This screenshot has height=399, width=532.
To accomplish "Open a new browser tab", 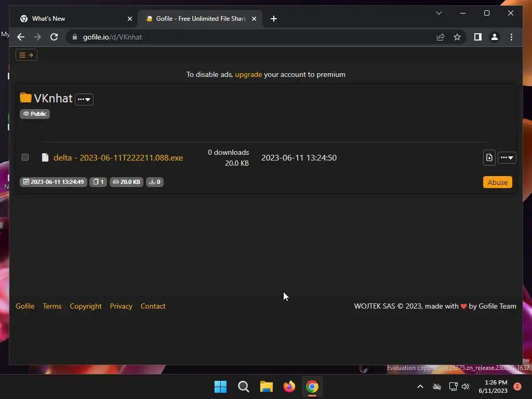I will (x=274, y=19).
